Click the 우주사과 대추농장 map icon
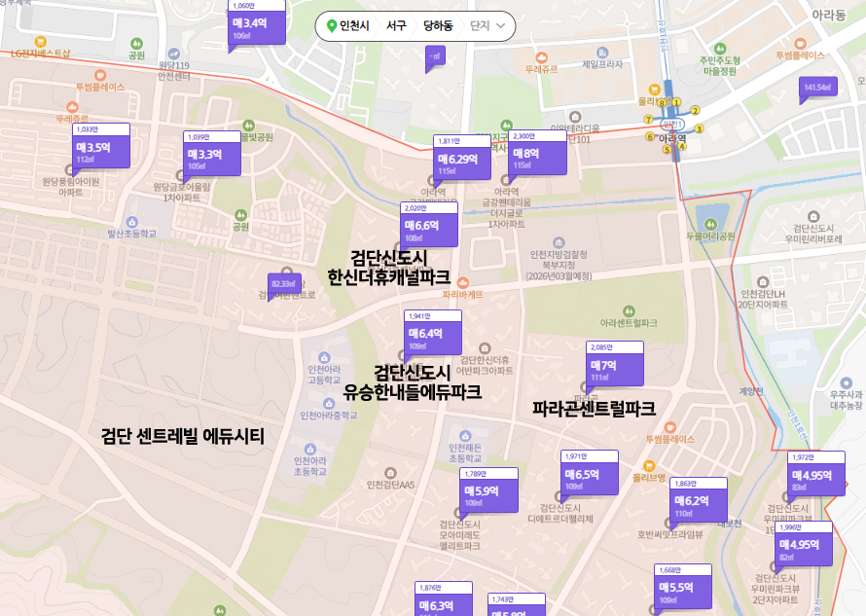866x616 pixels. tap(846, 383)
